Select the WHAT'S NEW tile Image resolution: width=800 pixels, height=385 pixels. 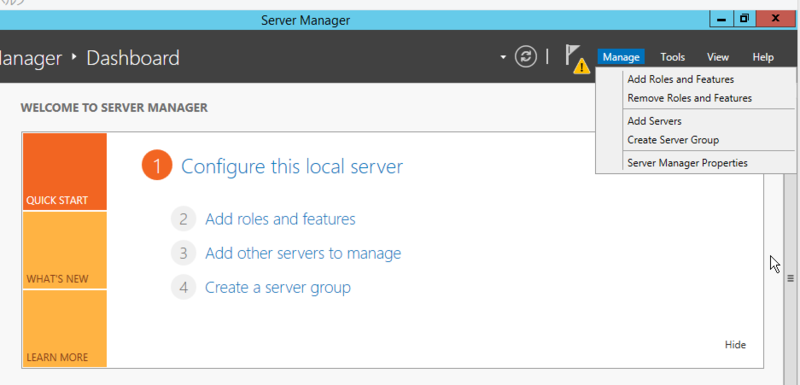(x=64, y=250)
